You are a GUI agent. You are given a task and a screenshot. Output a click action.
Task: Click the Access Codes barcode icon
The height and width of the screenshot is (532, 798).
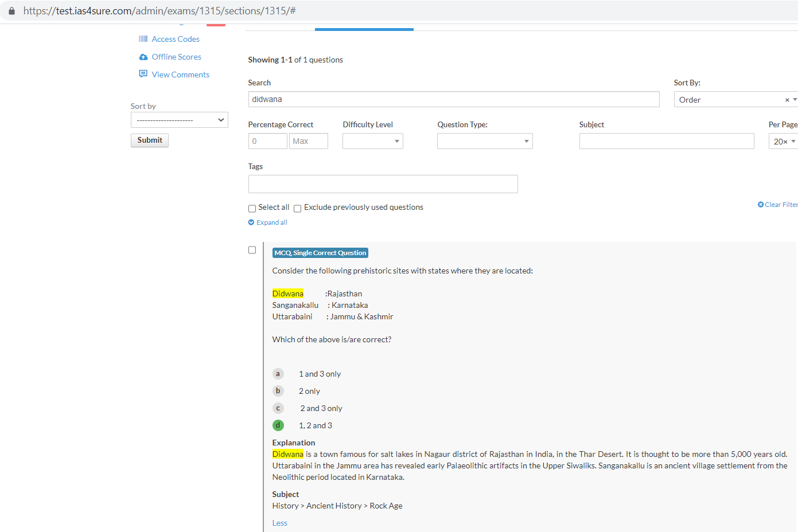coord(143,39)
